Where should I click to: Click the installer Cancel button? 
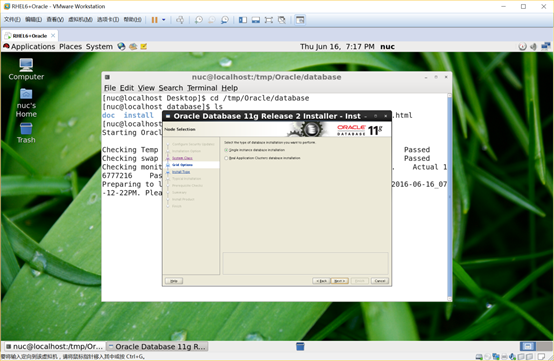(x=380, y=281)
